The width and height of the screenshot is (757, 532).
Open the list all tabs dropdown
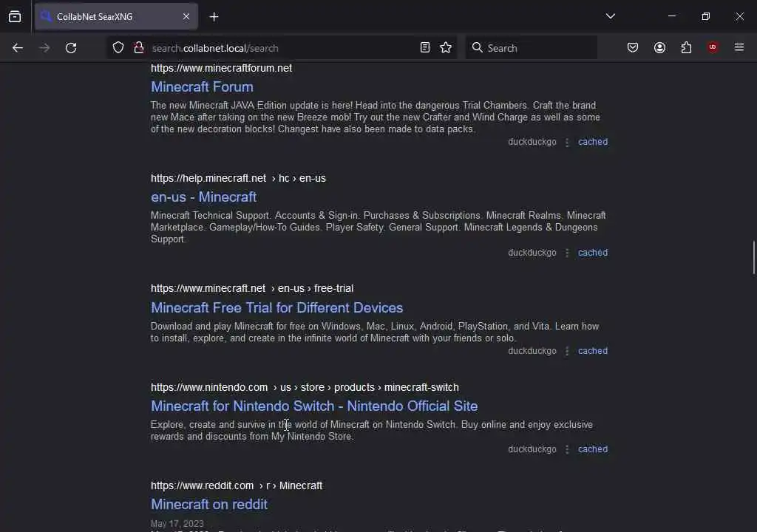611,16
